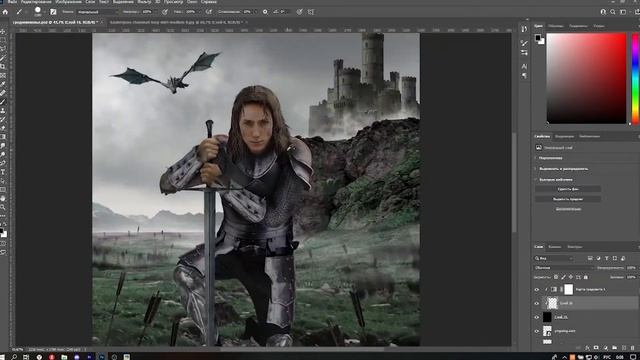
Task: Open layer Fill value dropdown
Action: 631,277
